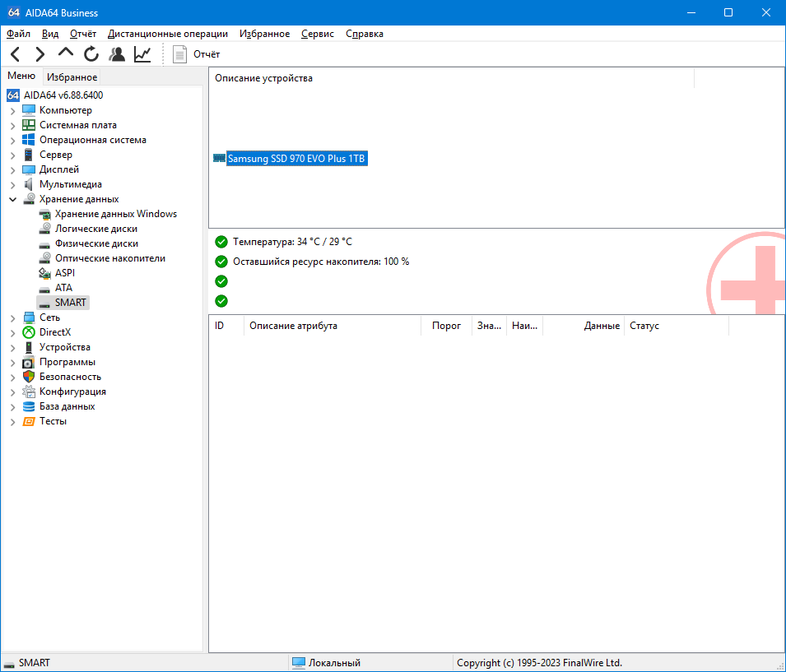Select Оптические накопители item
786x672 pixels.
click(x=110, y=258)
